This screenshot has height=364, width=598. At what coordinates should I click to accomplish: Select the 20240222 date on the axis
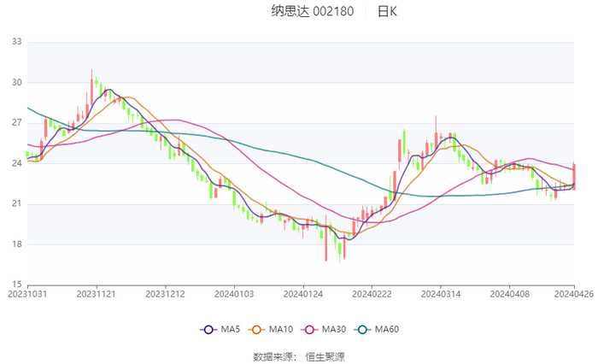(x=371, y=293)
